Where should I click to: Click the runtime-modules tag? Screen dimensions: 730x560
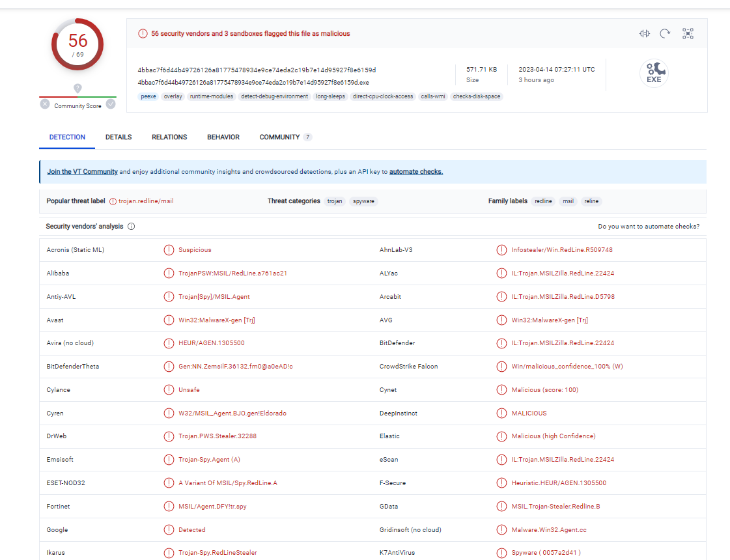tap(212, 96)
